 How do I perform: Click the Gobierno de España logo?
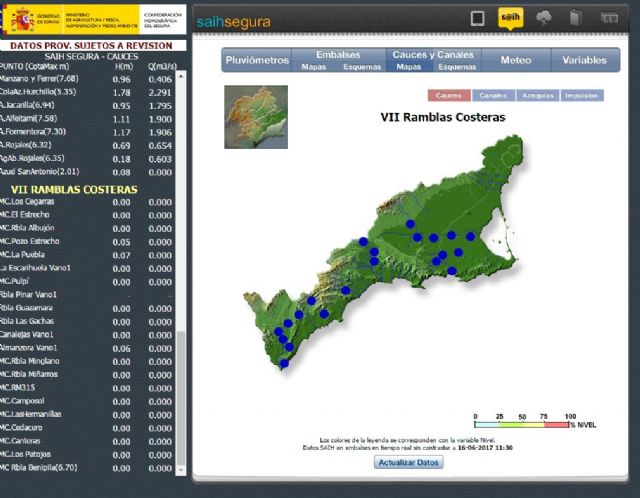pos(34,19)
